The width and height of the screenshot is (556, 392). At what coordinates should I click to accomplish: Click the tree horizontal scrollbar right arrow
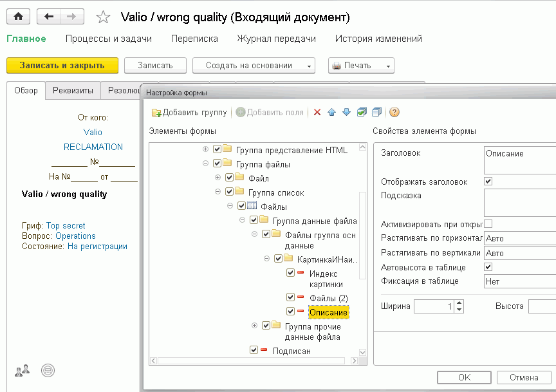pos(354,361)
